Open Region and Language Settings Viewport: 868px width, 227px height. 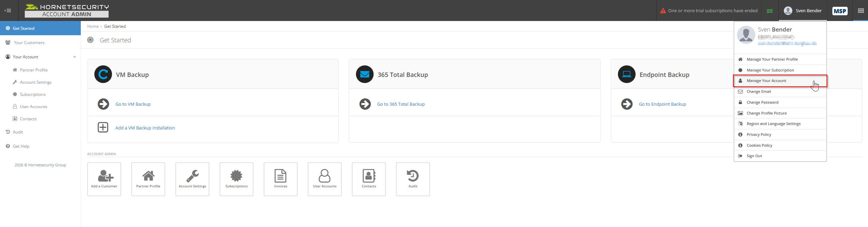pos(773,124)
